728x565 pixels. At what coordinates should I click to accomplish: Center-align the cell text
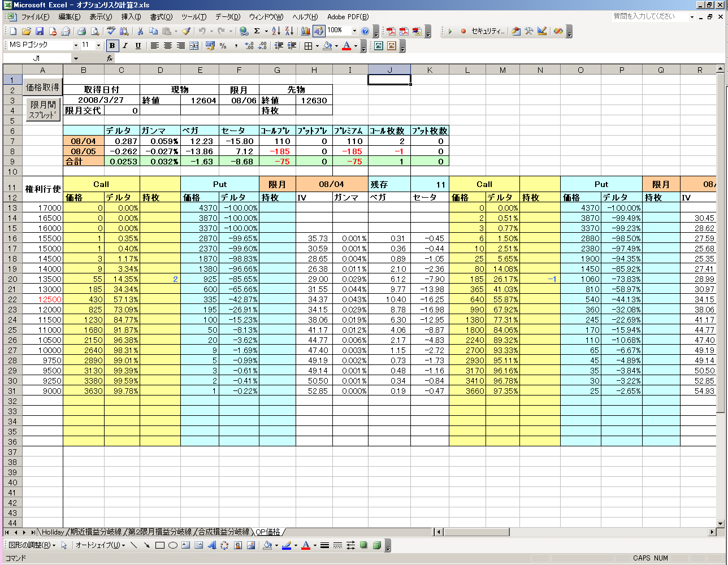click(x=167, y=46)
